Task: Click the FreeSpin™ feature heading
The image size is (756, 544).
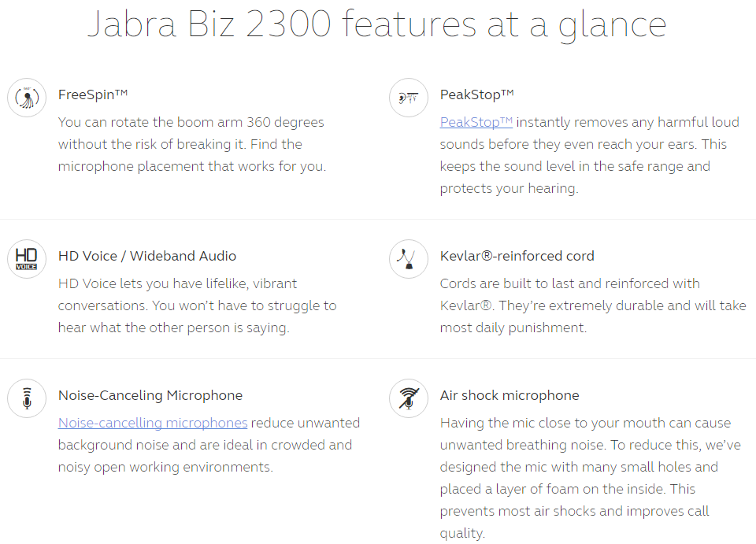Action: (93, 94)
